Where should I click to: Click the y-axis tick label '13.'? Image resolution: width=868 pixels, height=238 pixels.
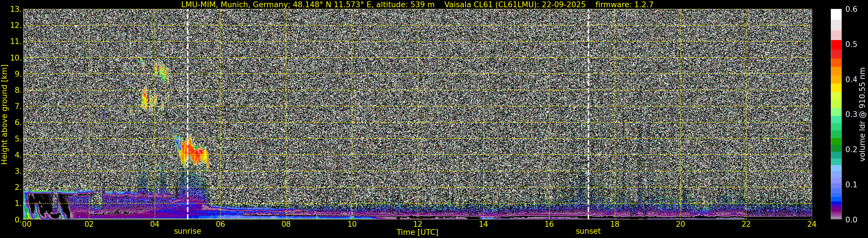(x=16, y=10)
